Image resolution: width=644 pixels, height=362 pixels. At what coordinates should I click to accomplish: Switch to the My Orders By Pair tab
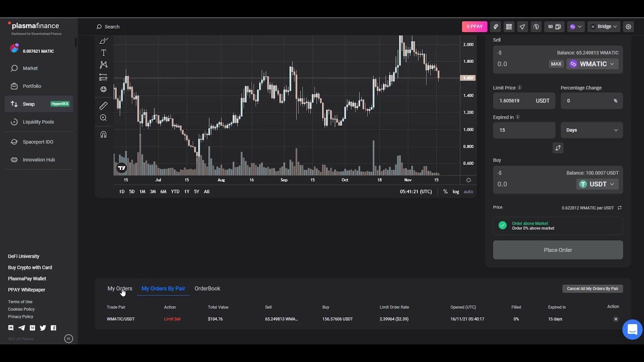tap(163, 289)
